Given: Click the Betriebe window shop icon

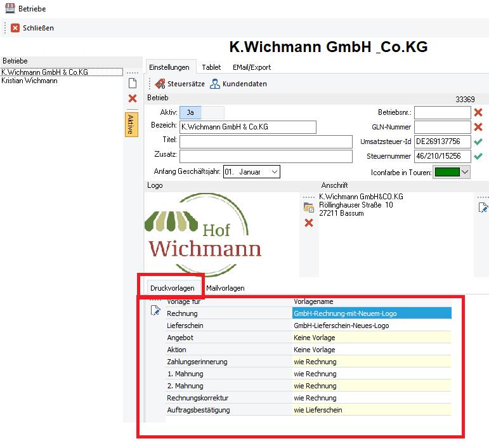Looking at the screenshot, I should [x=10, y=8].
